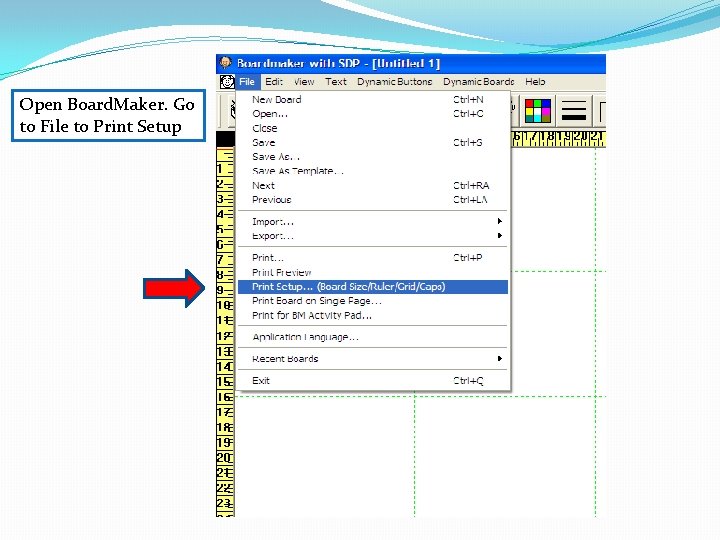Select Previous board menu entry

pos(372,200)
